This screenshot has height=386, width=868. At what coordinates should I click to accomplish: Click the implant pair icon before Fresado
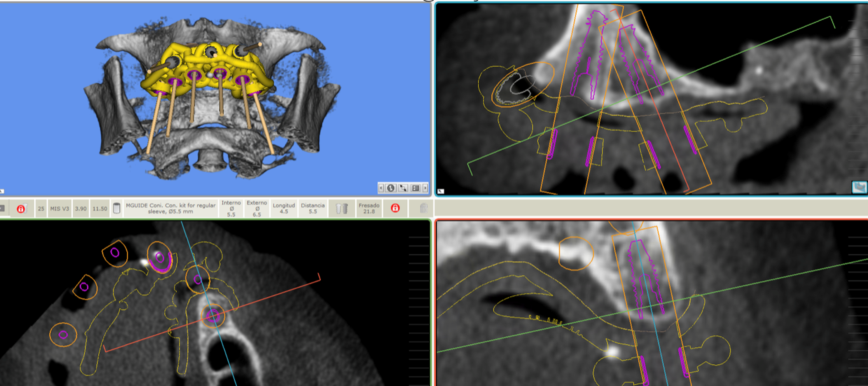coord(341,208)
